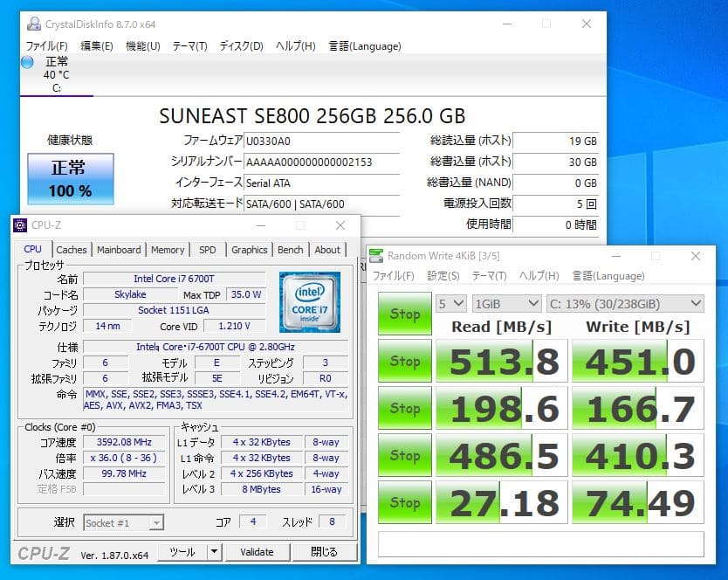Click the CrystalDiskInfo title bar app icon
The height and width of the screenshot is (580, 728).
click(34, 24)
